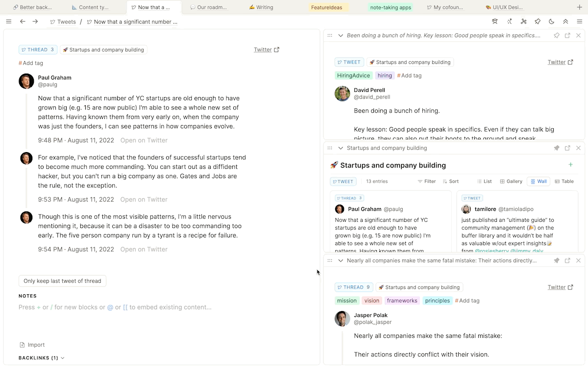The image size is (588, 368).
Task: Open David Perell tweet panel in new window
Action: [x=567, y=36]
